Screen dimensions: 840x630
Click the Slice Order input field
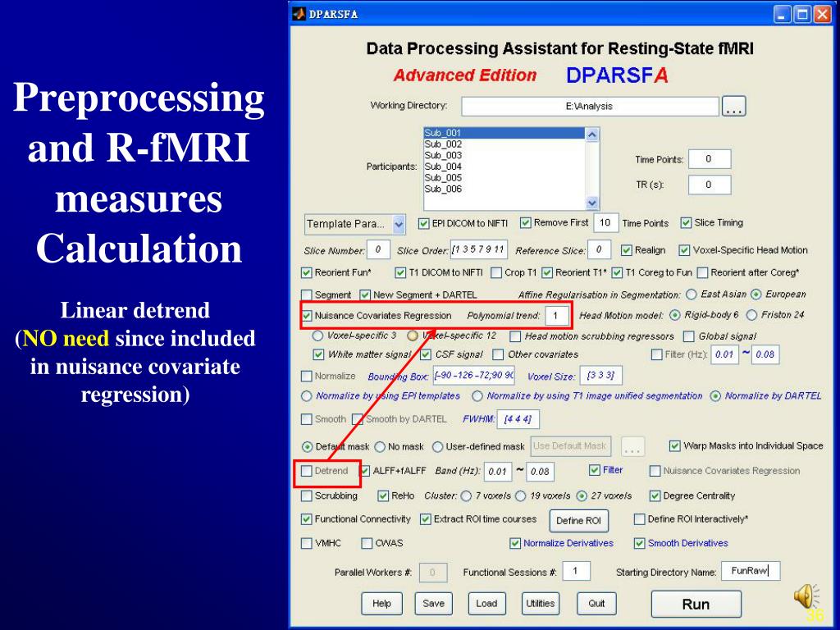[478, 250]
